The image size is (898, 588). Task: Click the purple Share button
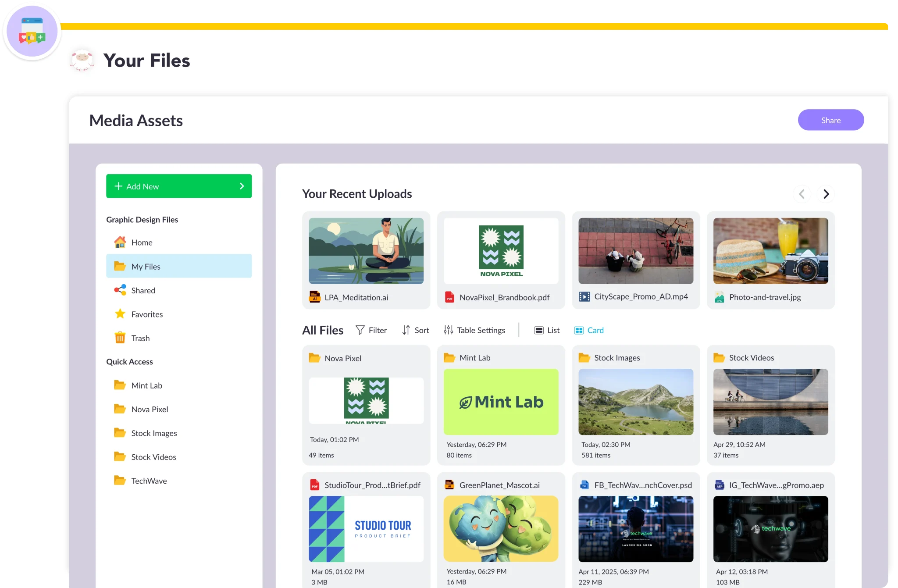point(830,120)
